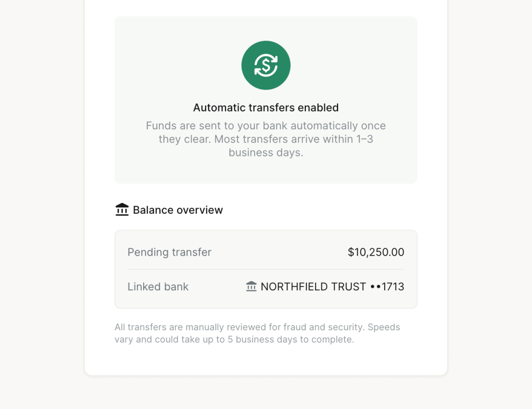Select the $10,250.00 pending amount
Screen dimensions: 532x409
pos(376,252)
